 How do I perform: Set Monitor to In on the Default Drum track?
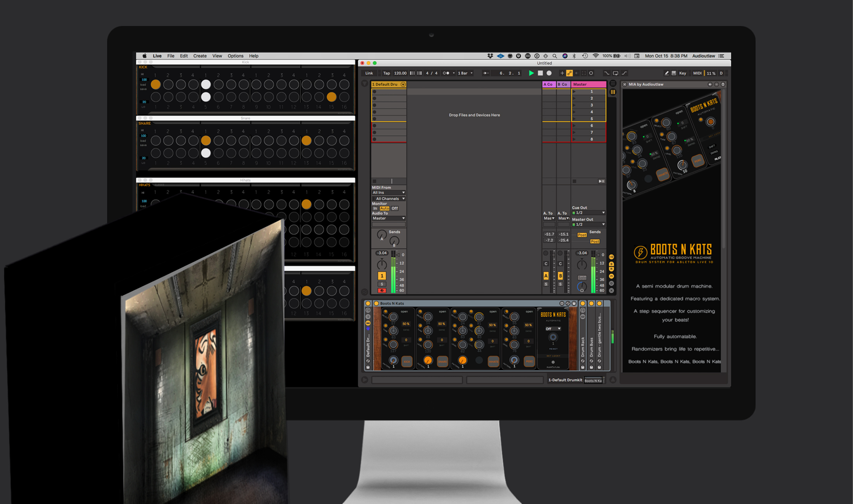[375, 208]
